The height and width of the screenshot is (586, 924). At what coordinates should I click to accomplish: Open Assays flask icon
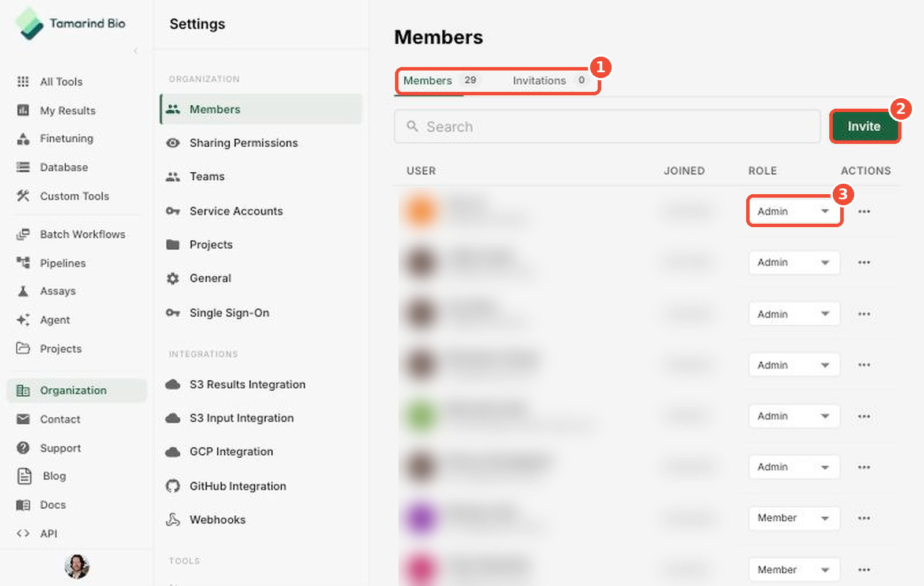tap(23, 291)
